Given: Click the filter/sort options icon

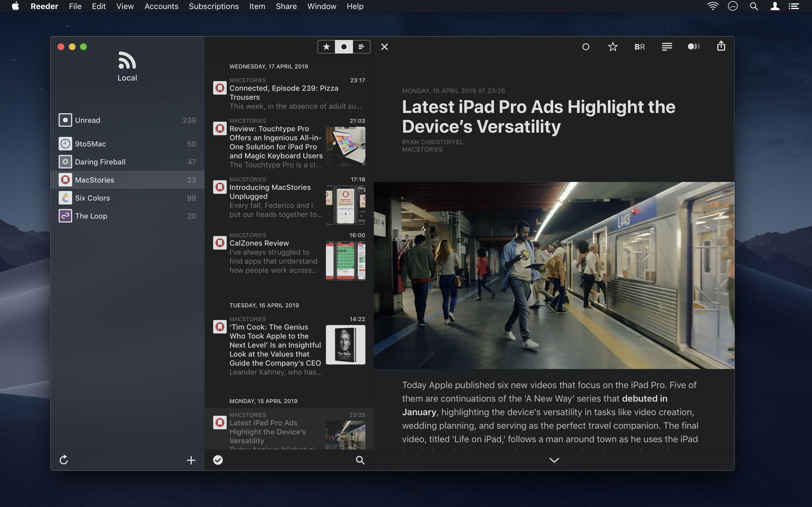Looking at the screenshot, I should point(361,47).
